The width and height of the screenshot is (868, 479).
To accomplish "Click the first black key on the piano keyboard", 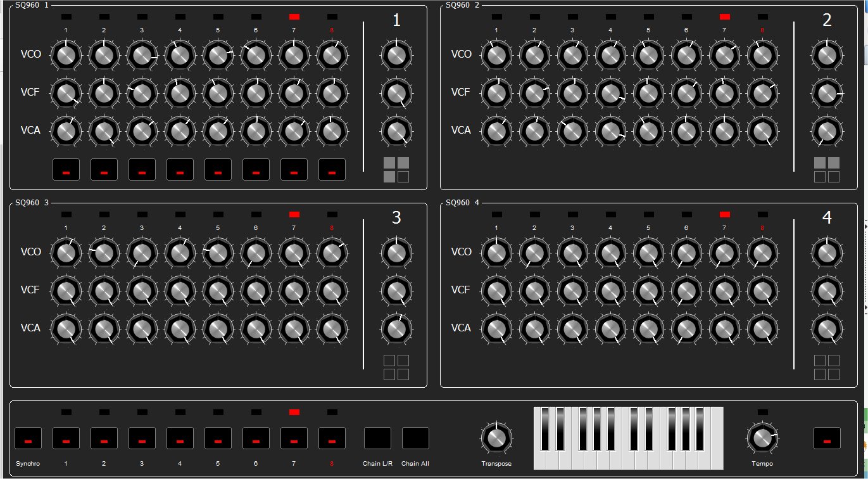I will (545, 428).
